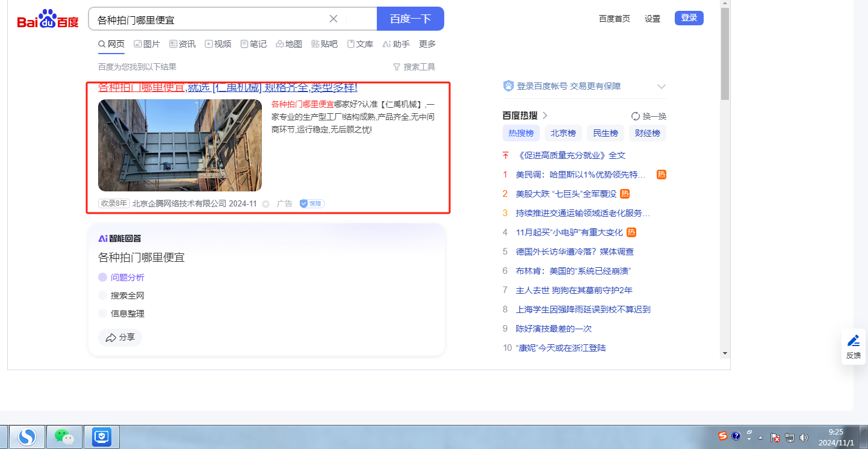Screen dimensions: 868x449
Task: Switch to the 北京榜 tab
Action: [x=563, y=133]
